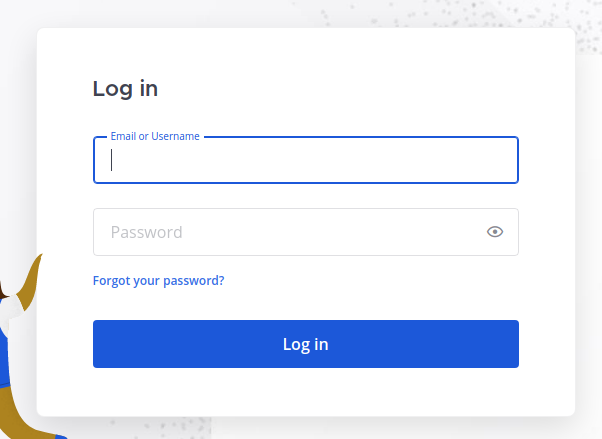
Task: Click the Email or Username floating label
Action: pos(155,136)
